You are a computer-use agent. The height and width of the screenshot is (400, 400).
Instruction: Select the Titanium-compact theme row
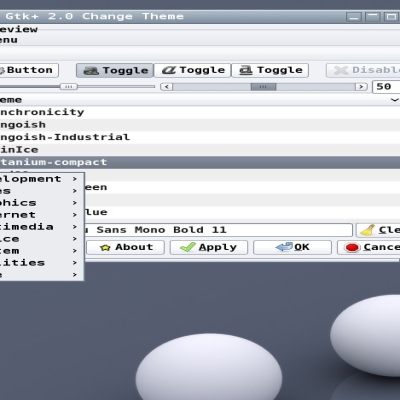(x=200, y=162)
